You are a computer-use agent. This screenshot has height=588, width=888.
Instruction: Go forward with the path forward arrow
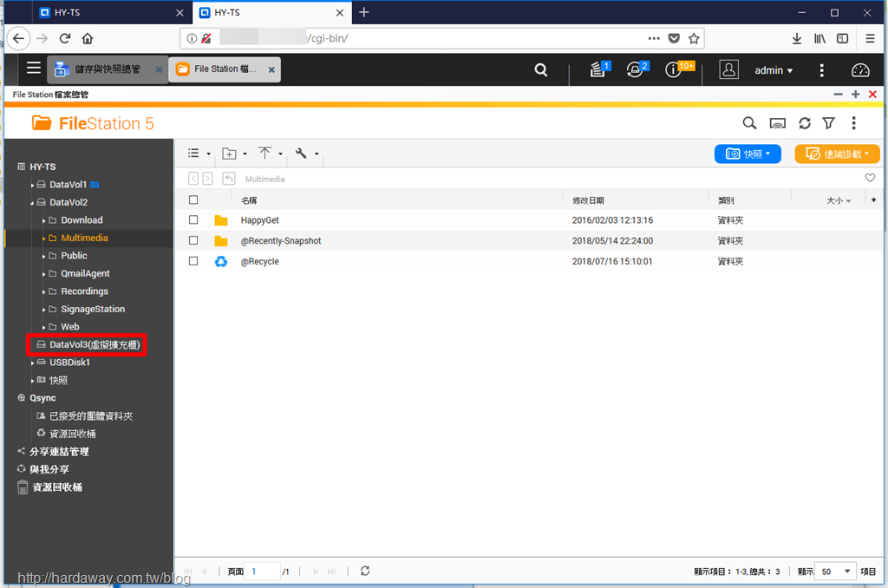tap(207, 179)
